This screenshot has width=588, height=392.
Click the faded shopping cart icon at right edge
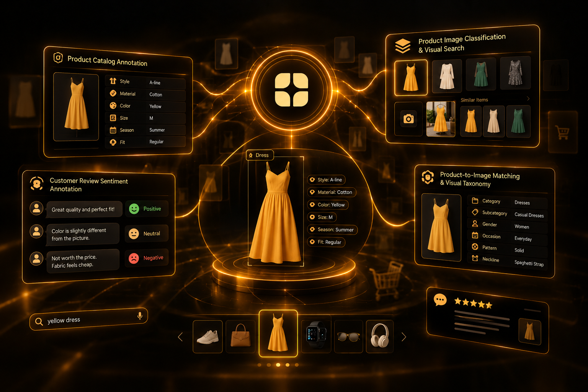click(x=563, y=133)
